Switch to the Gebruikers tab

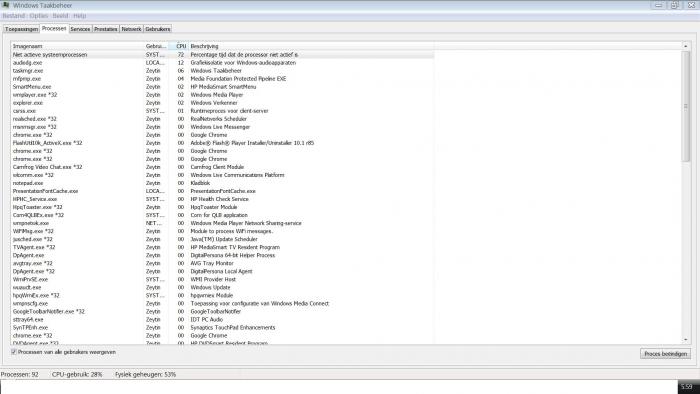(x=158, y=29)
